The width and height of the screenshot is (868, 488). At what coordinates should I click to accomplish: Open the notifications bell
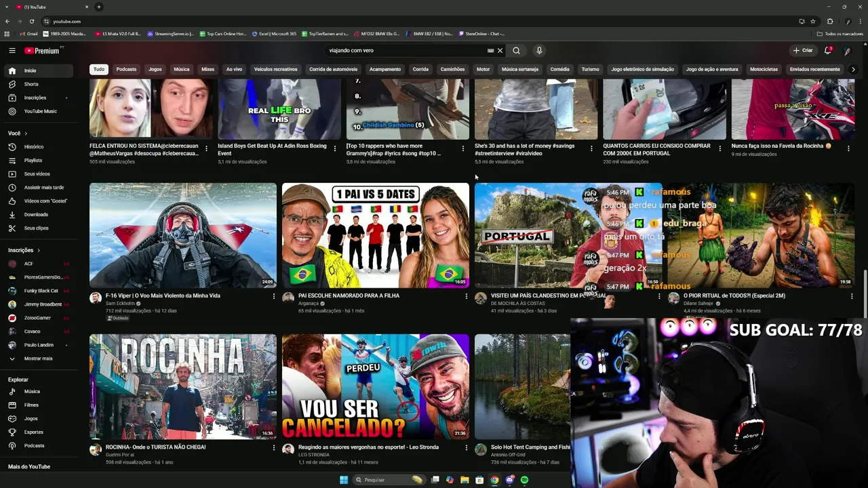click(828, 50)
